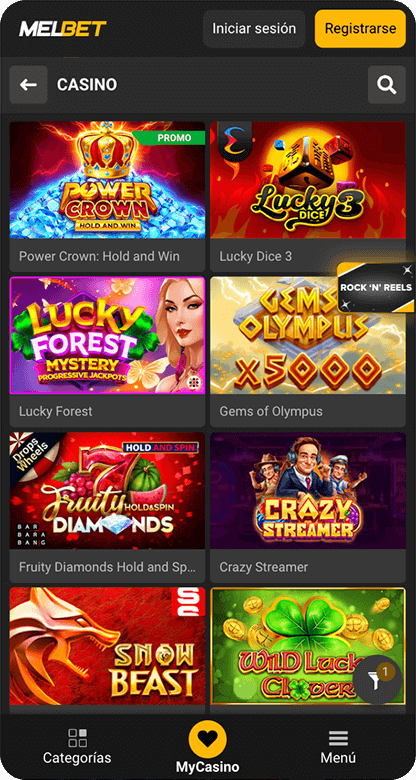416x780 pixels.
Task: Click Iniciar sesión button
Action: click(x=254, y=29)
